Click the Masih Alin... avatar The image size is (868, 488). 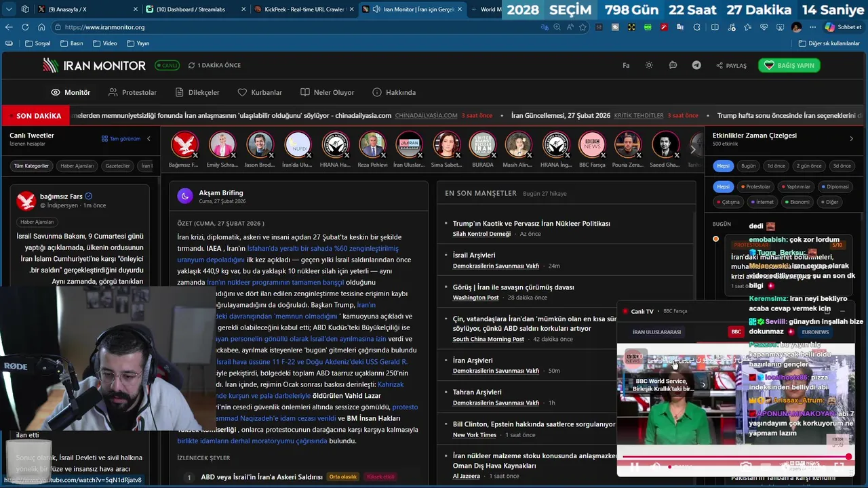(518, 145)
